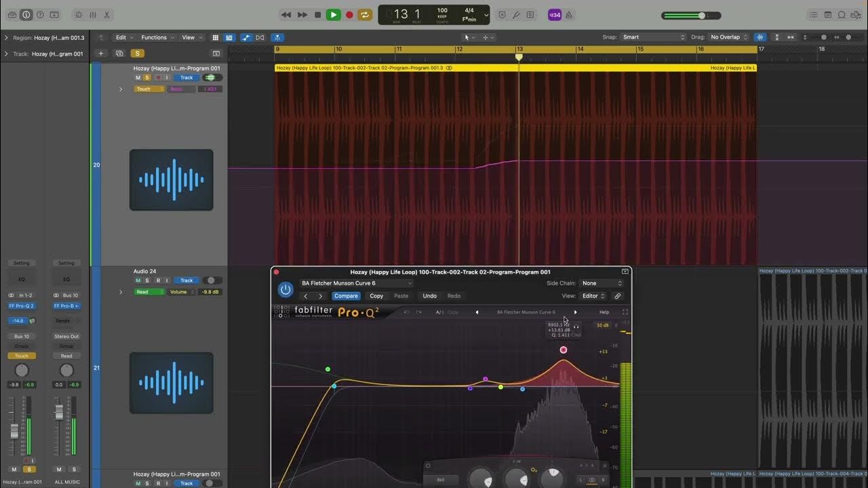Toggle the Flex show/hide button

(x=258, y=37)
